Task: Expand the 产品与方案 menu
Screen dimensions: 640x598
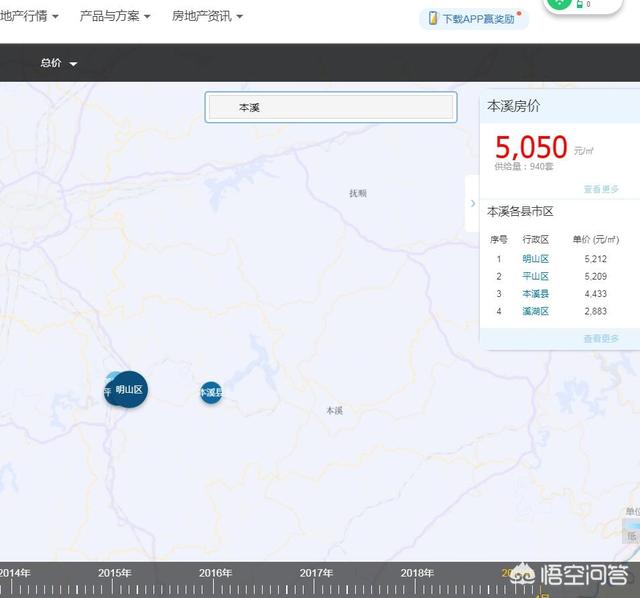Action: point(115,16)
